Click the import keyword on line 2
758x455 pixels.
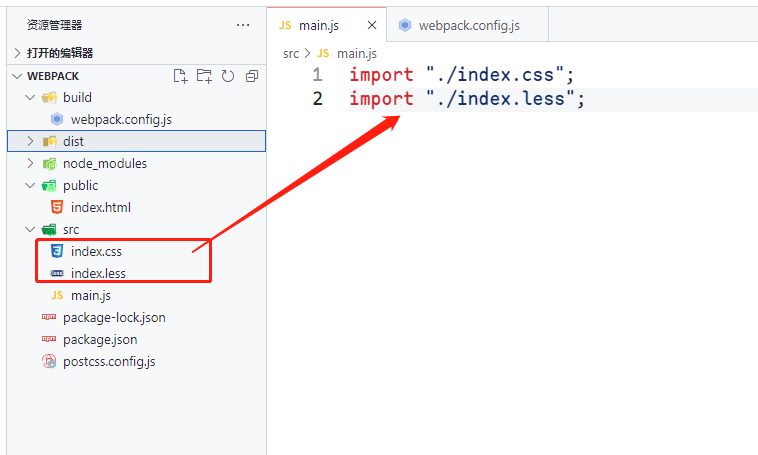(381, 99)
